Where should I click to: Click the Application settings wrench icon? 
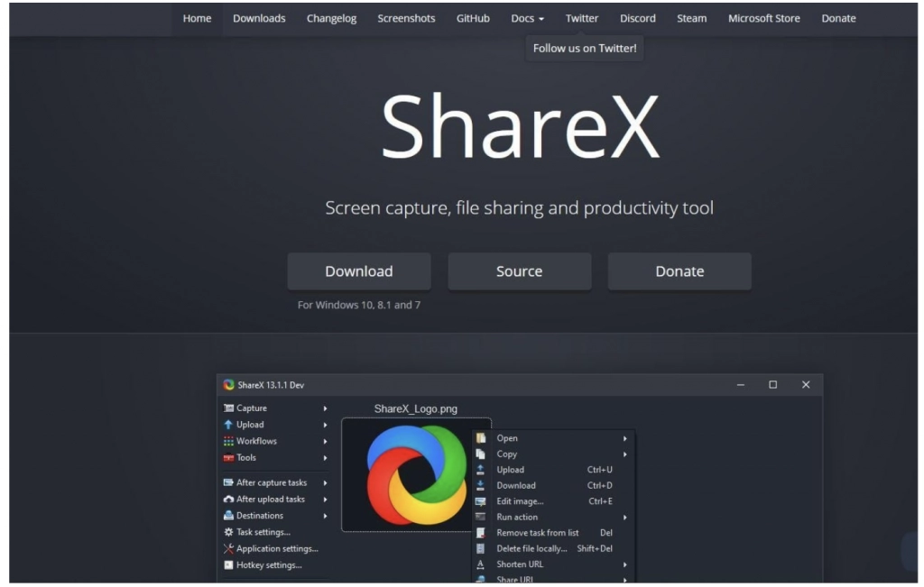click(228, 548)
